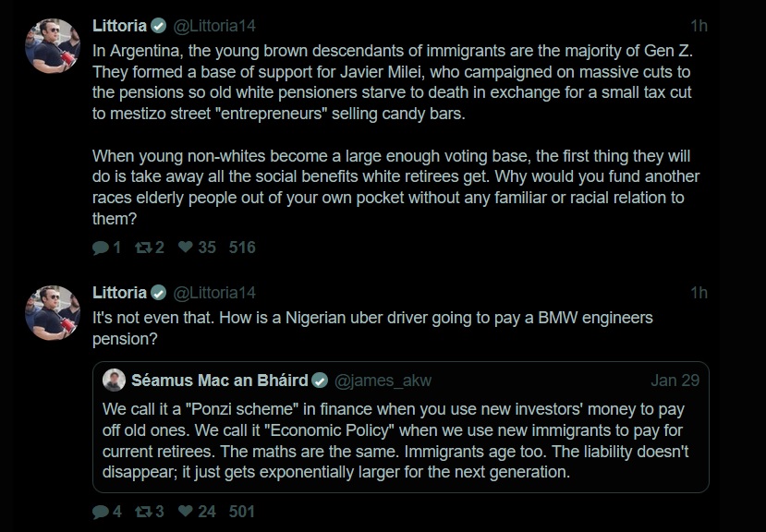Open Littoria profile name in first post

click(x=119, y=25)
